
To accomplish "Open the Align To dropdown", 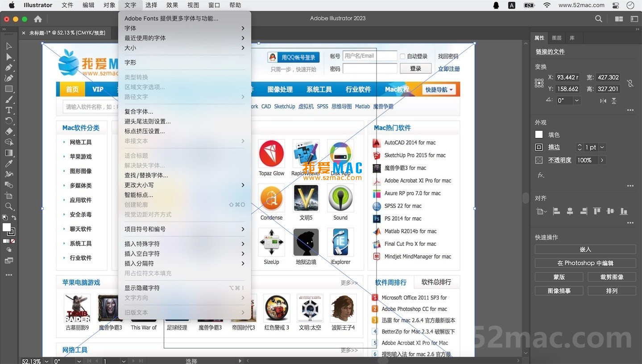I will [x=542, y=211].
